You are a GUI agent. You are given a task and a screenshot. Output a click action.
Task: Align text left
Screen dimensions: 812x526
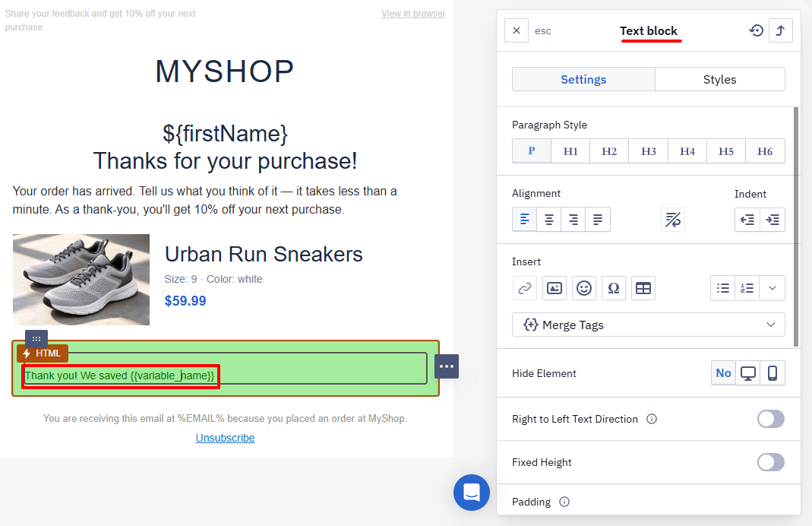click(525, 219)
